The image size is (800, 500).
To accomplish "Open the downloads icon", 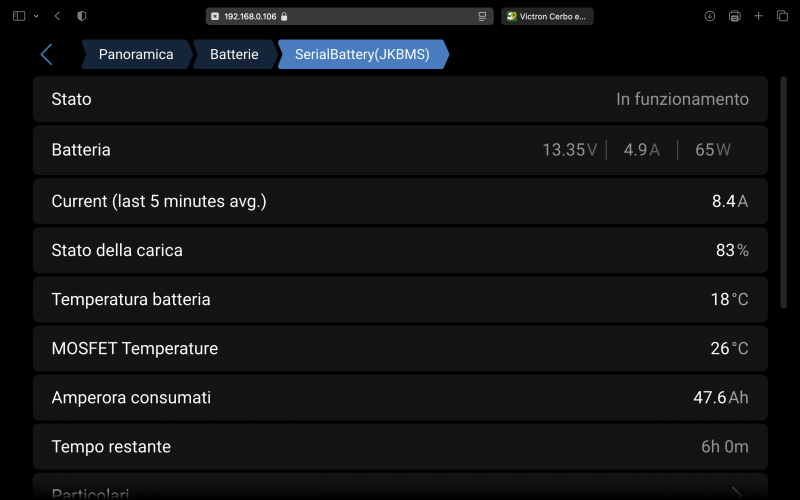I will coord(710,16).
